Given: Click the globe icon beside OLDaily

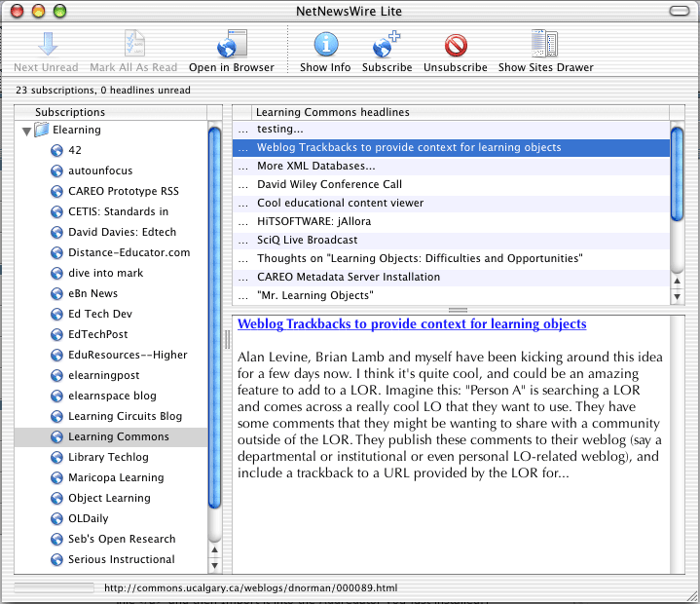Looking at the screenshot, I should (x=56, y=518).
